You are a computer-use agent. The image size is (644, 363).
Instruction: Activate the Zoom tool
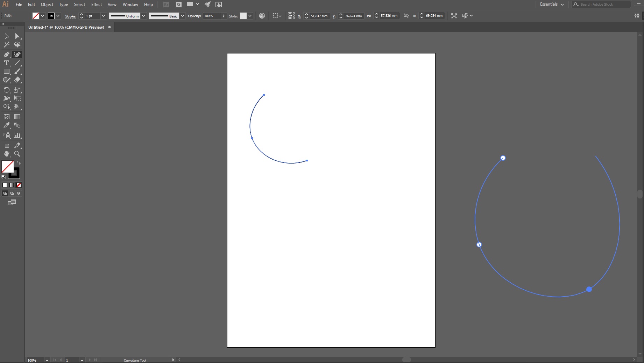tap(17, 154)
